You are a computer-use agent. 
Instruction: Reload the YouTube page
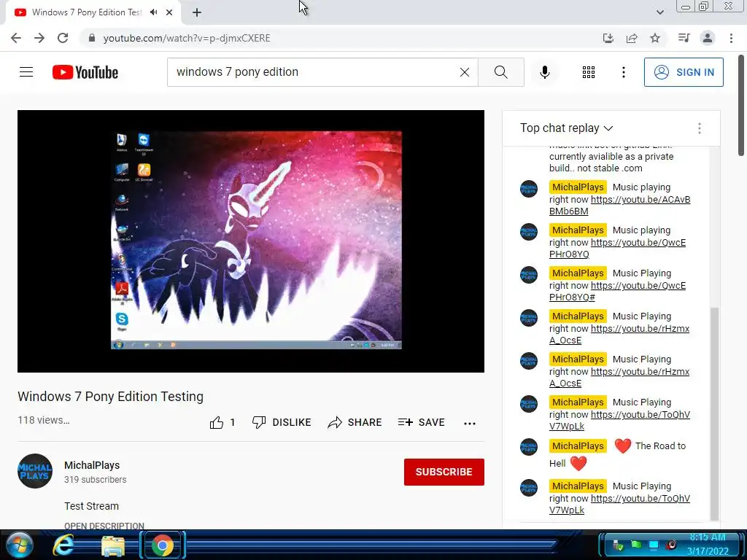tap(63, 38)
